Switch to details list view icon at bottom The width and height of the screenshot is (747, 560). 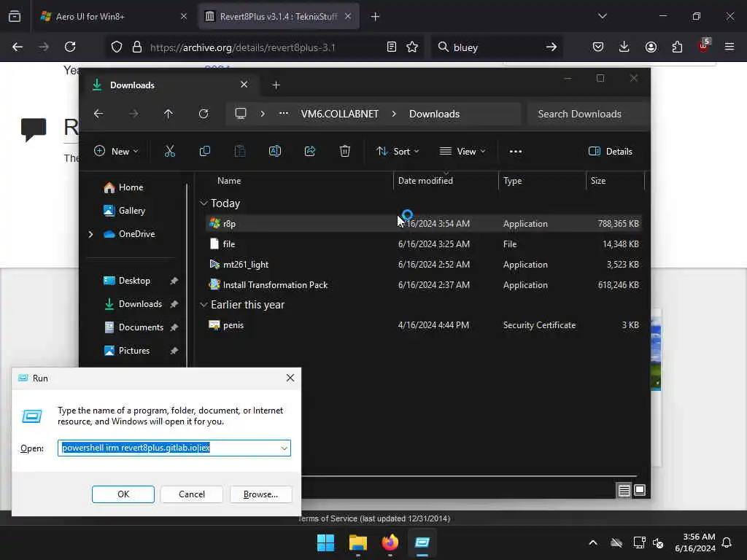point(624,490)
